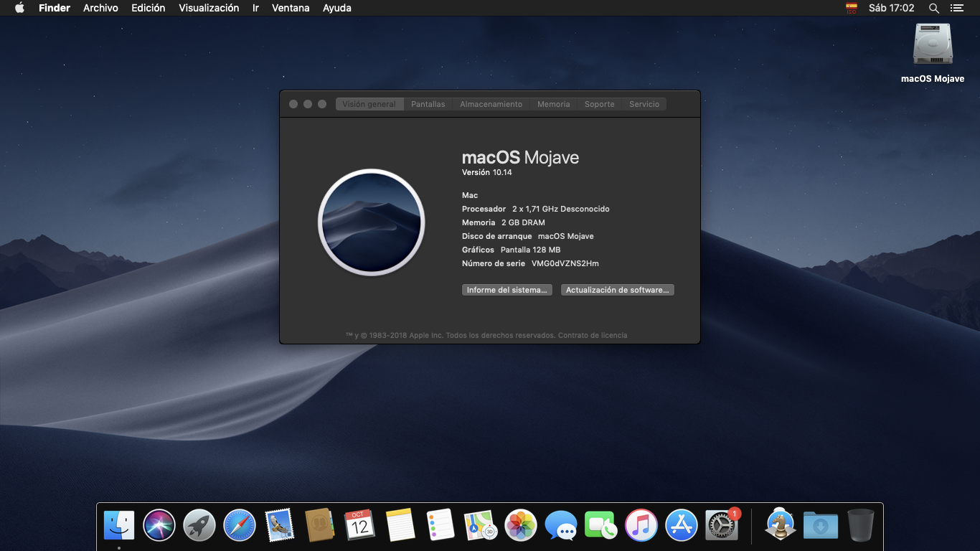Open Reminders list icon in Dock

click(440, 525)
